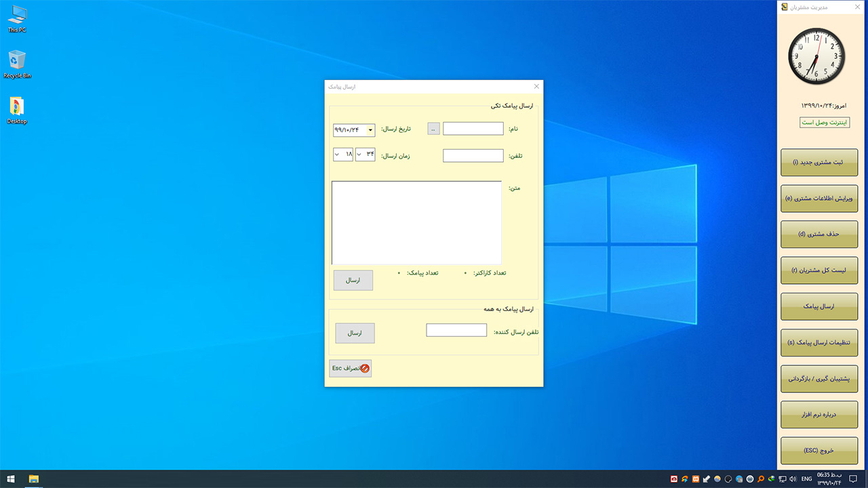Image resolution: width=868 pixels, height=488 pixels.
Task: Click the انصراف Esc cancel button
Action: pos(351,368)
